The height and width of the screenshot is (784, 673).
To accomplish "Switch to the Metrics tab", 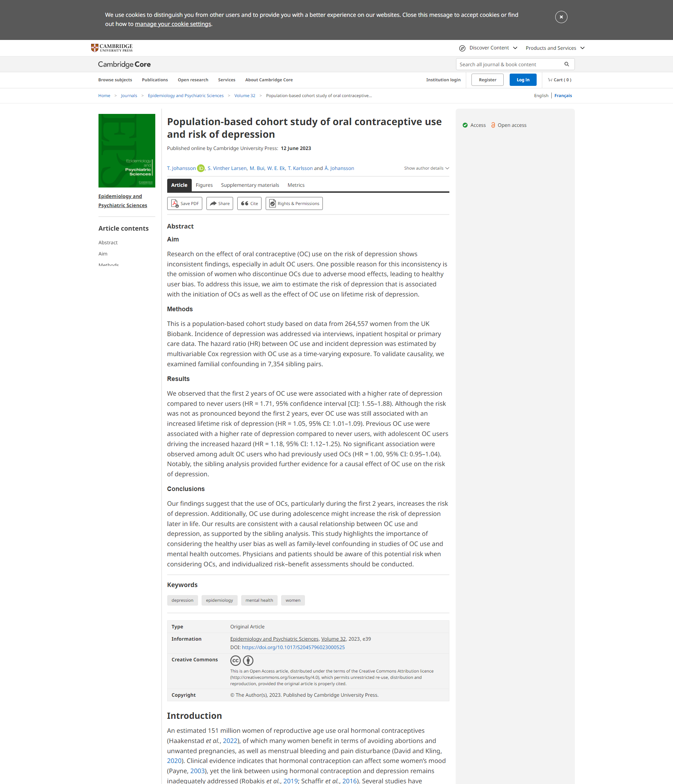I will tap(295, 185).
